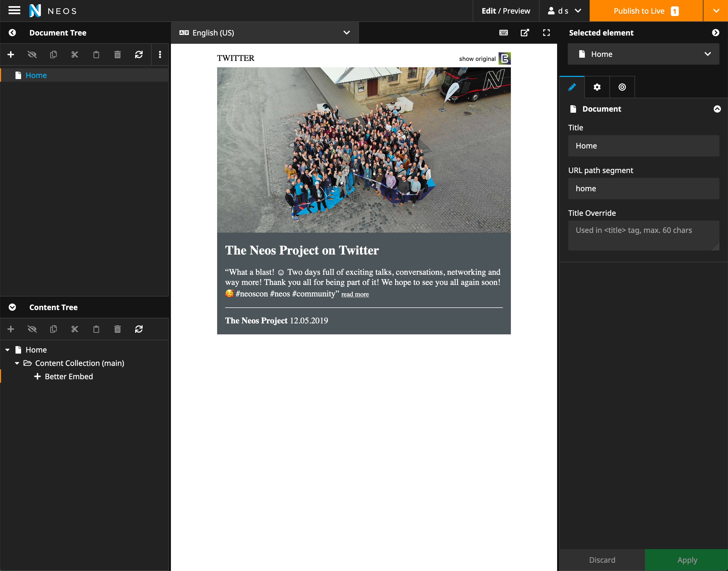Image resolution: width=728 pixels, height=571 pixels.
Task: Click the cut scissors icon in Document Tree
Action: tap(75, 54)
